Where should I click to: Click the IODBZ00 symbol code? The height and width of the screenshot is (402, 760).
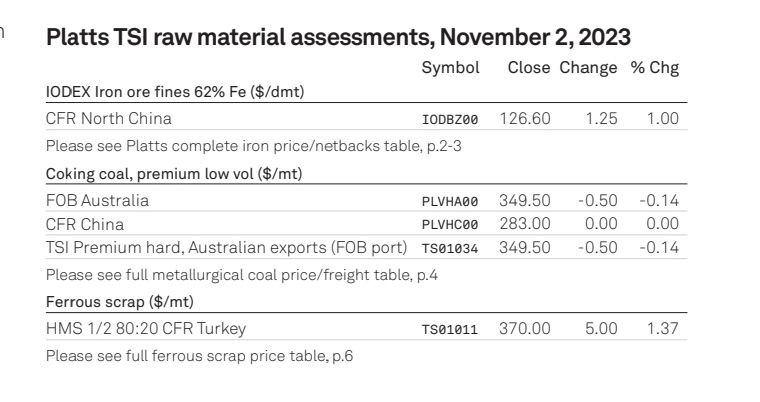(x=450, y=119)
